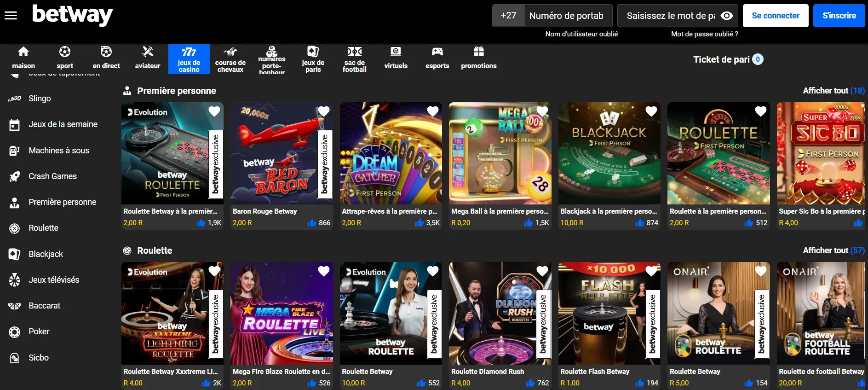Like Baron Rouge Betway thumbs-up 866
The width and height of the screenshot is (868, 390).
point(312,223)
